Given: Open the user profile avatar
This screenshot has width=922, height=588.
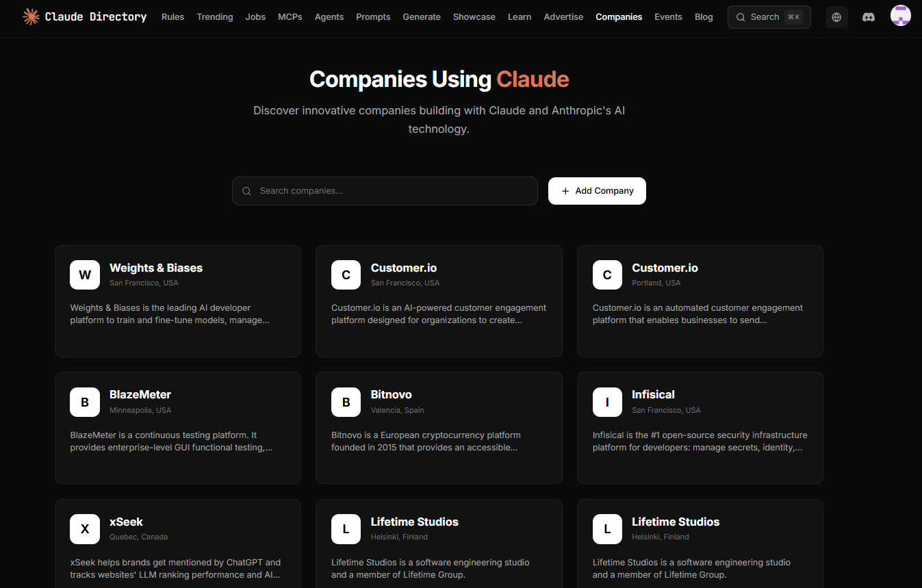Looking at the screenshot, I should [901, 16].
